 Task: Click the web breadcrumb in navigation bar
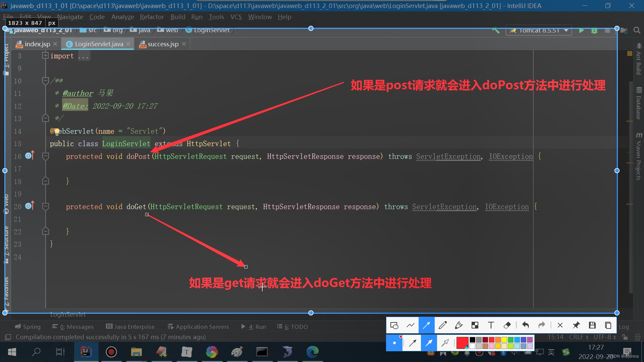click(x=168, y=30)
